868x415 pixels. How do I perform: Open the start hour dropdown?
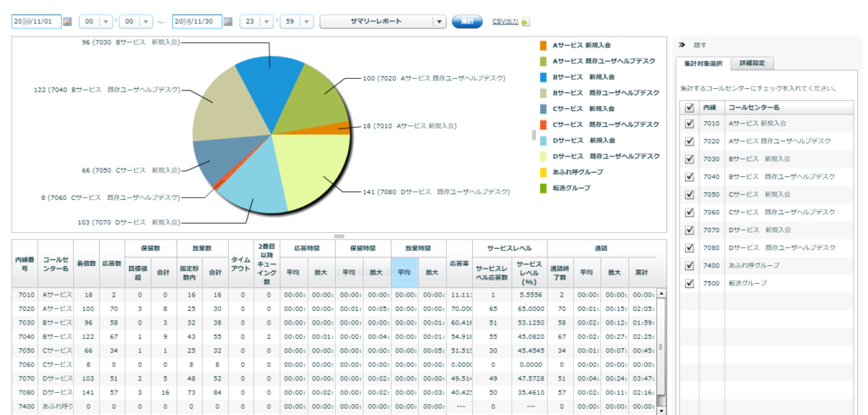(x=96, y=21)
